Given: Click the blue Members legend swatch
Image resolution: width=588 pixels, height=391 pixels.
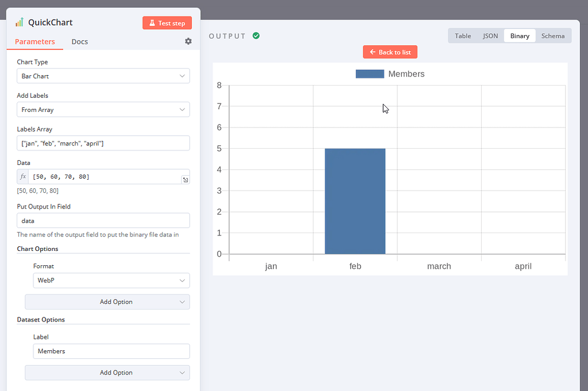Looking at the screenshot, I should click(370, 73).
